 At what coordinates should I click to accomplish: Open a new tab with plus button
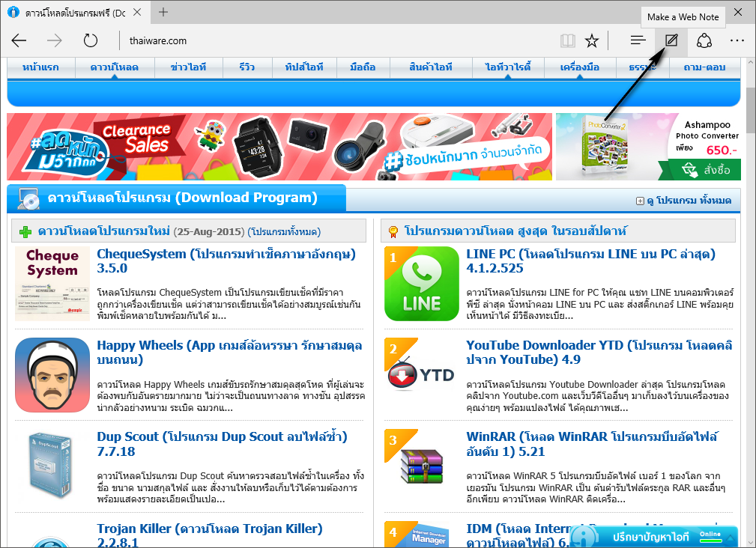tap(163, 12)
